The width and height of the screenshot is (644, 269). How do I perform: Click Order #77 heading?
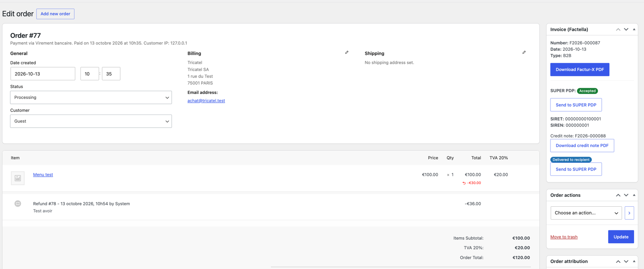click(x=25, y=36)
